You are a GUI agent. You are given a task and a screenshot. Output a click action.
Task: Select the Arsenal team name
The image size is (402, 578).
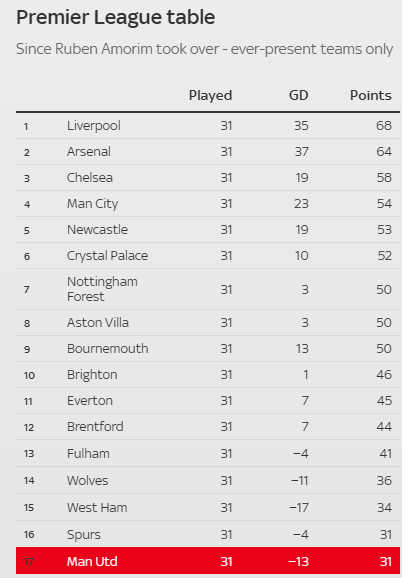click(x=89, y=152)
